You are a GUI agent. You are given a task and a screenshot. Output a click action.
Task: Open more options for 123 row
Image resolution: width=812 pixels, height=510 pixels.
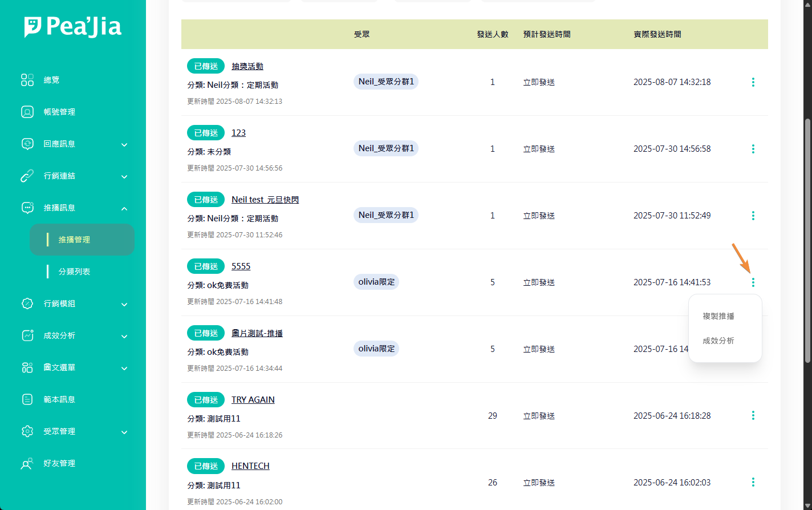pyautogui.click(x=753, y=149)
